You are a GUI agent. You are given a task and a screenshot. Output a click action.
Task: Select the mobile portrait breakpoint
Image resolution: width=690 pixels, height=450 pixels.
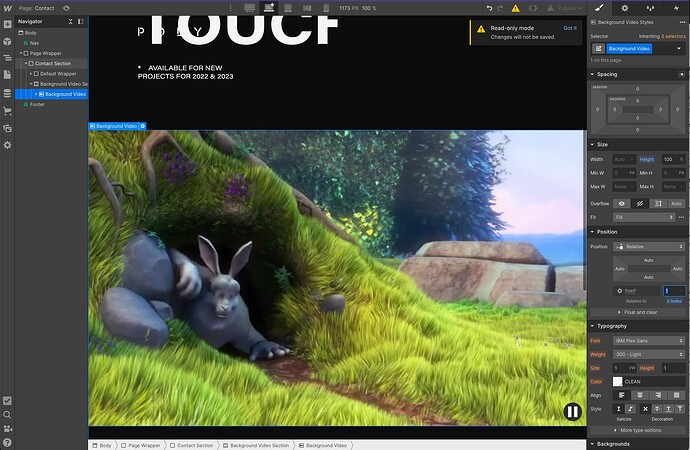pyautogui.click(x=326, y=8)
